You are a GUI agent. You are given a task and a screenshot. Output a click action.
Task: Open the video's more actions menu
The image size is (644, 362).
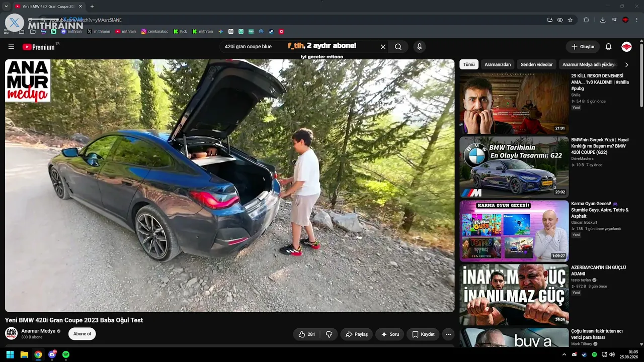coord(448,334)
